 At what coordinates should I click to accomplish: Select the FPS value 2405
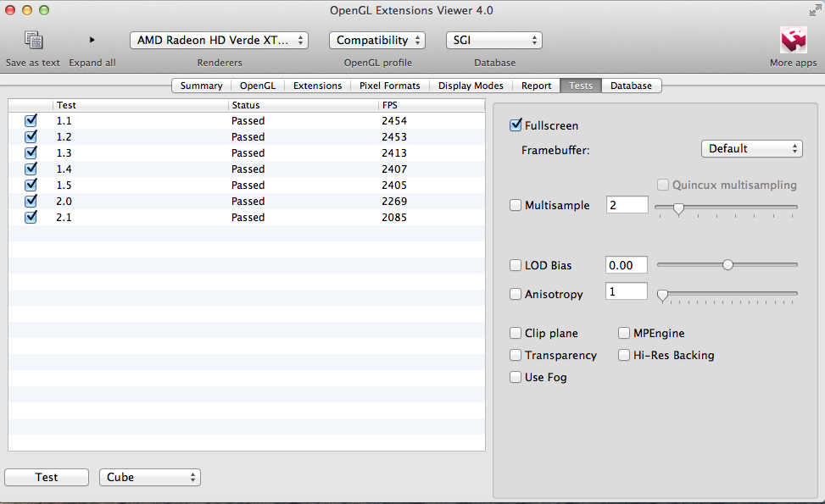point(394,185)
